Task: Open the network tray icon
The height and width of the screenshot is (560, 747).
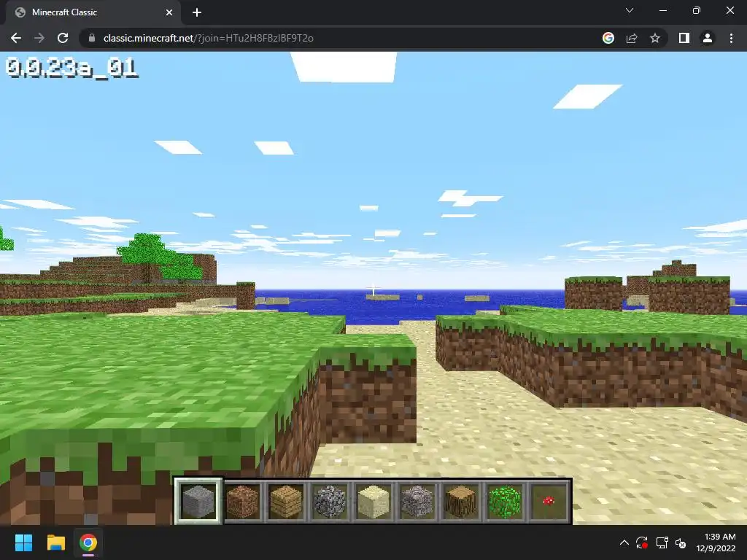Action: [x=662, y=542]
